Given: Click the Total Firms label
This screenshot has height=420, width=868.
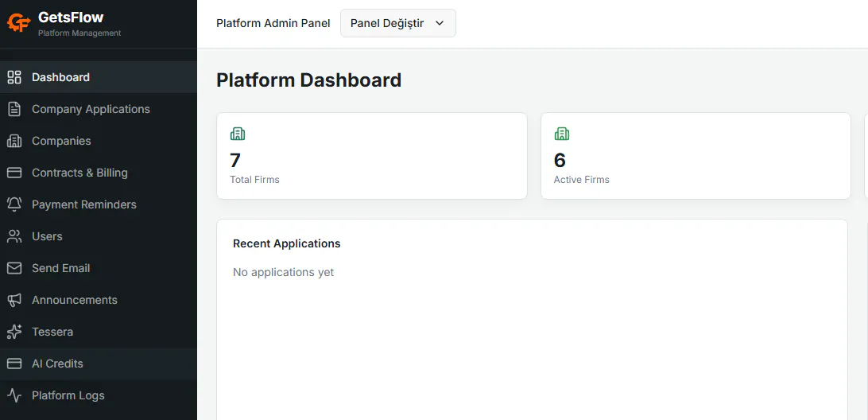Looking at the screenshot, I should click(254, 180).
